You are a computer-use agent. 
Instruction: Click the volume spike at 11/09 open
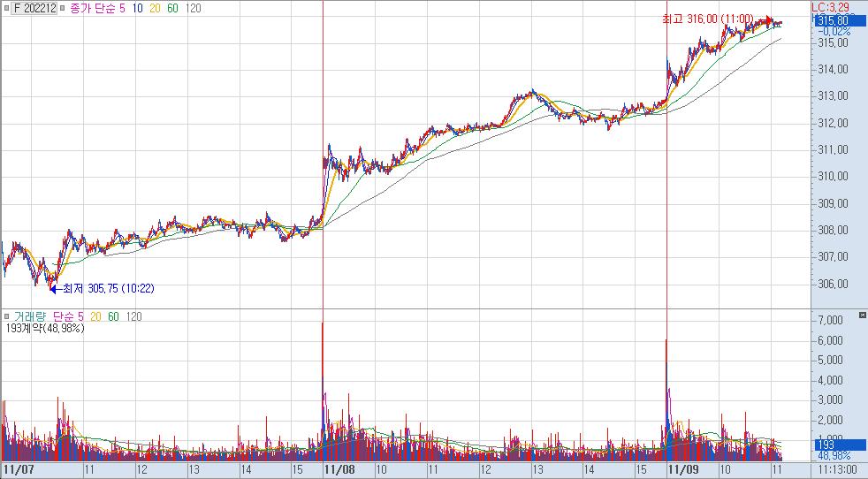[666, 399]
